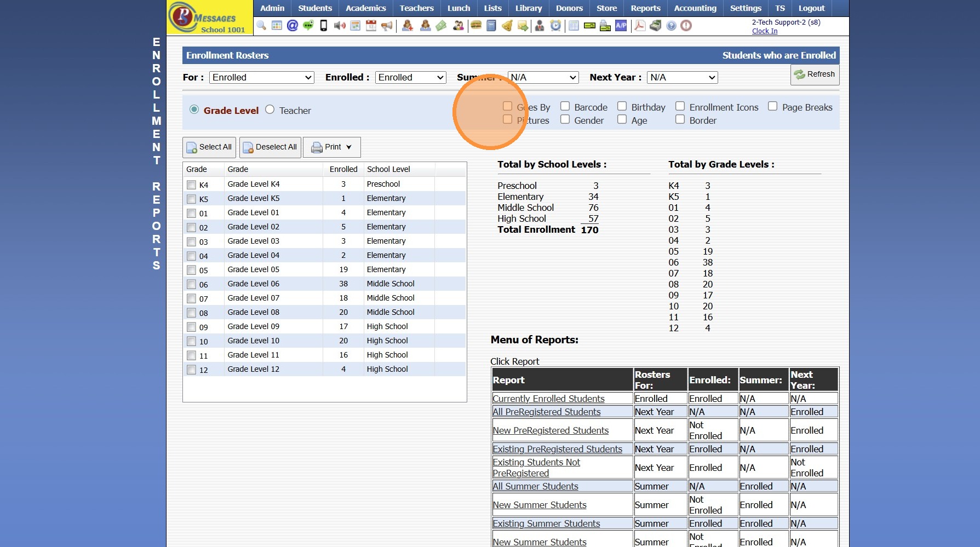This screenshot has width=980, height=547.
Task: Click the A/P accounts payable icon
Action: 621,26
